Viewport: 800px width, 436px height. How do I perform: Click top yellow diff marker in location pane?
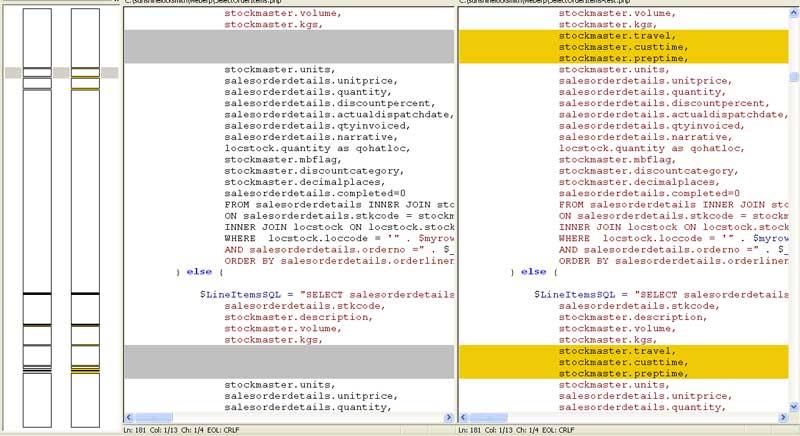(x=85, y=69)
